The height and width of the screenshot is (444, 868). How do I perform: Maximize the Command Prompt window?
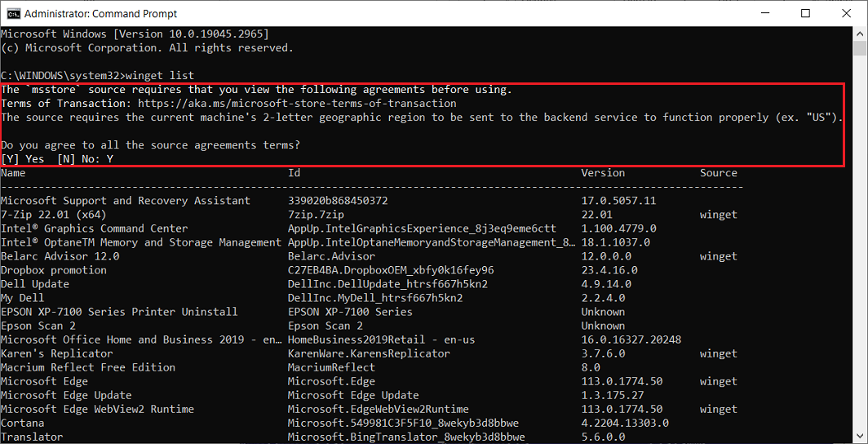[x=805, y=13]
